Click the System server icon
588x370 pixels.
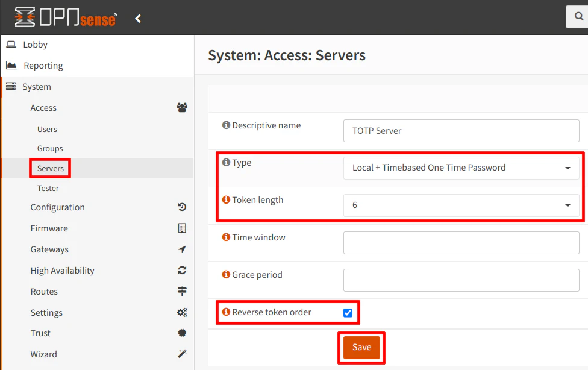[11, 86]
